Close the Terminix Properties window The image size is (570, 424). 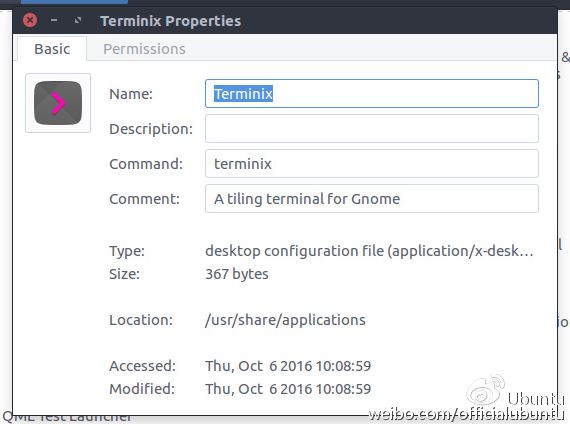tap(30, 20)
